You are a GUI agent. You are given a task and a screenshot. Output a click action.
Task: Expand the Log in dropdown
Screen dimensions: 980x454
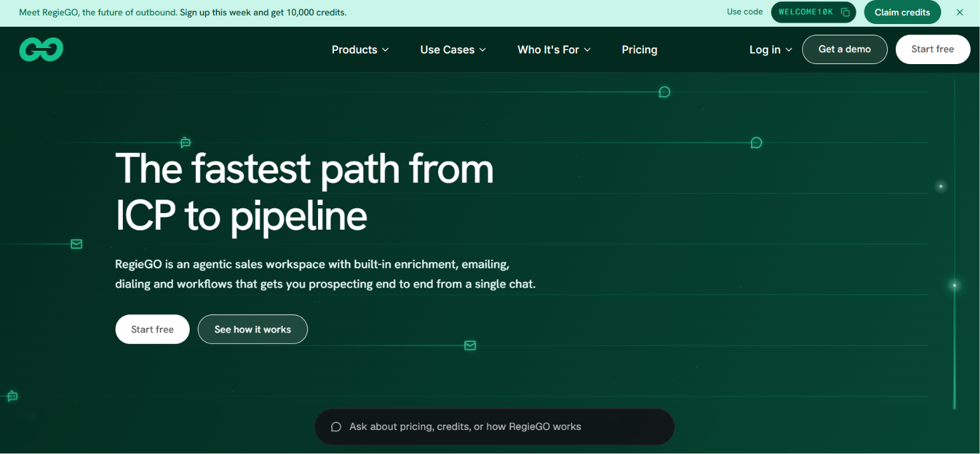pyautogui.click(x=770, y=49)
